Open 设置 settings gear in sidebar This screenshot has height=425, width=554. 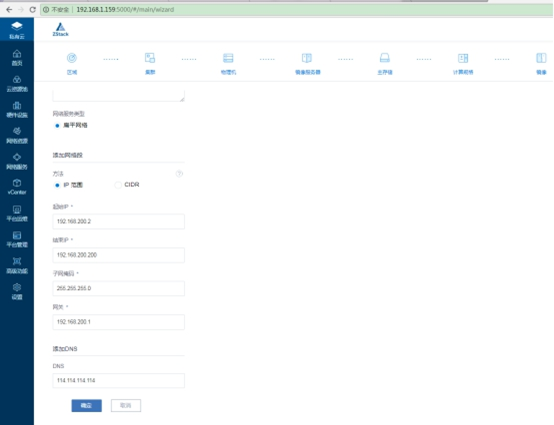click(17, 291)
